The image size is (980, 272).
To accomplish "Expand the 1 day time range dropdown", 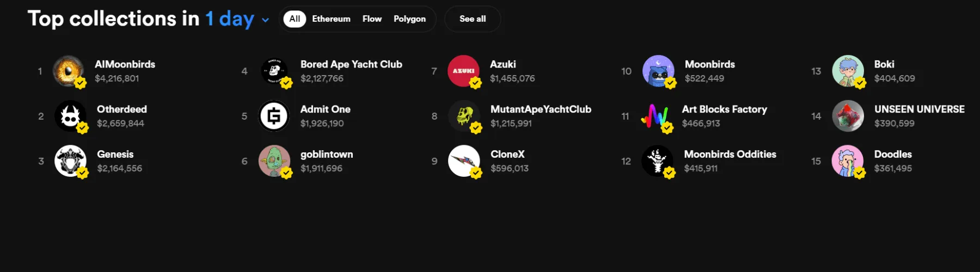I will click(229, 19).
